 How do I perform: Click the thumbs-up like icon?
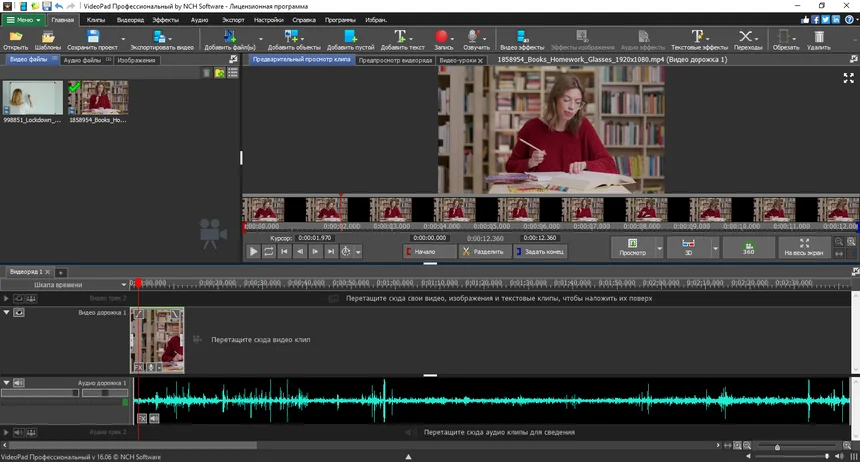tap(805, 20)
